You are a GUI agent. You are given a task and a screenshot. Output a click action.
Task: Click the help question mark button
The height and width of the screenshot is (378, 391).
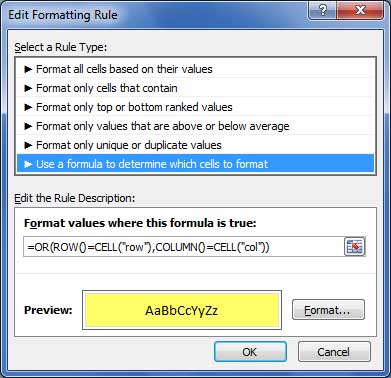[x=323, y=11]
